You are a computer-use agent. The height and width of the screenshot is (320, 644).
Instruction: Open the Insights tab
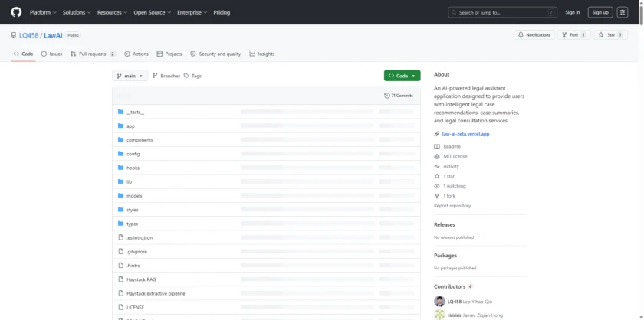point(262,54)
